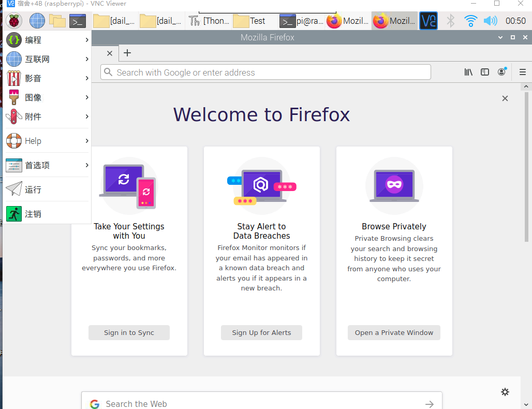Switch to the Thonny taskbar window
The height and width of the screenshot is (409, 532).
(x=209, y=21)
